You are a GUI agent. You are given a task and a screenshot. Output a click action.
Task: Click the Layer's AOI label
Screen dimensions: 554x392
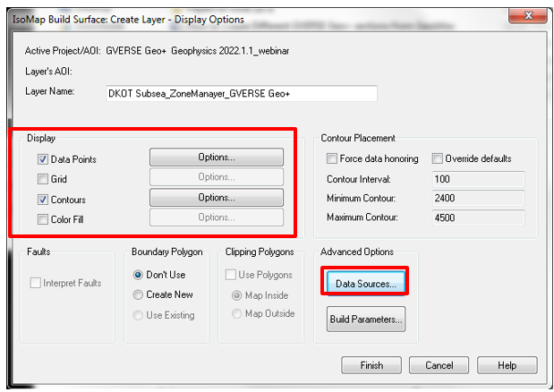pyautogui.click(x=48, y=72)
